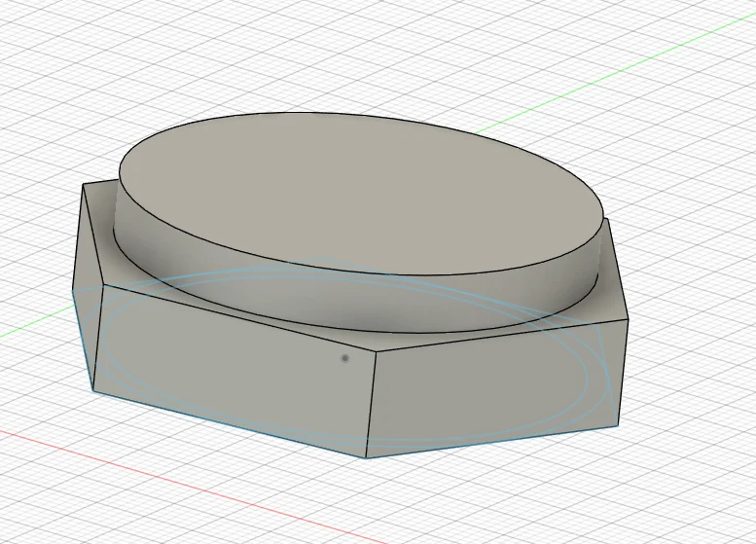
Task: Select the far-right vertical edge of the hexagon
Action: pos(624,372)
